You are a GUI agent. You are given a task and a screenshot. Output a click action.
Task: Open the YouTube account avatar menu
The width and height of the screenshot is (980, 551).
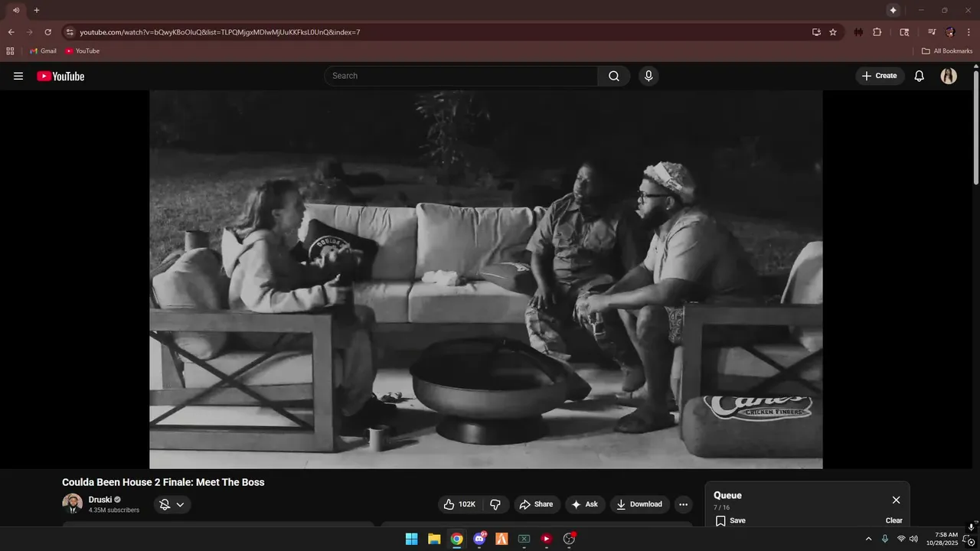pos(949,76)
